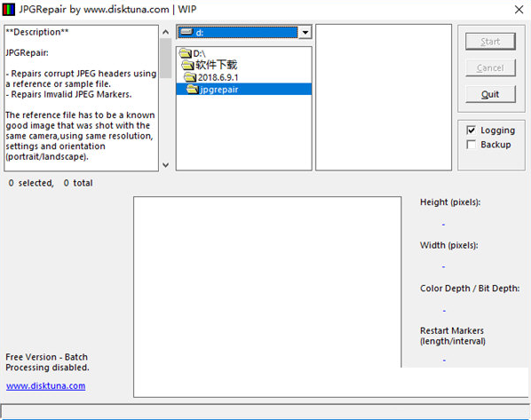Viewport: 531px width, 420px height.
Task: Click the JPGRepair app icon in title bar
Action: point(9,10)
